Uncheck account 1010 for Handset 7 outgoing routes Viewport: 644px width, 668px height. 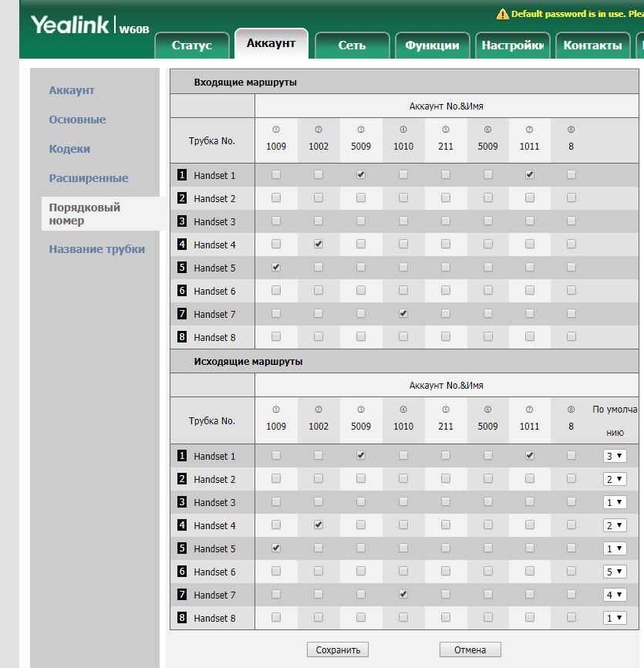(403, 594)
